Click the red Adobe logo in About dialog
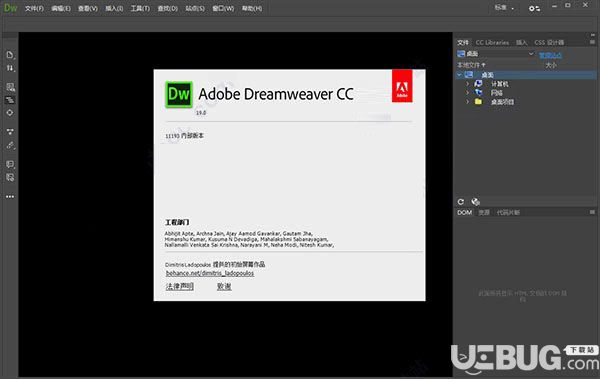600x379 pixels. (x=402, y=86)
